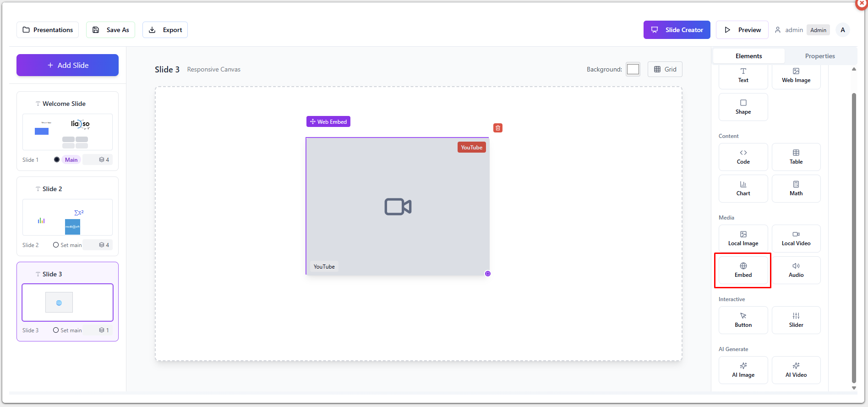Open the Preview mode
This screenshot has height=407, width=868.
pos(742,30)
